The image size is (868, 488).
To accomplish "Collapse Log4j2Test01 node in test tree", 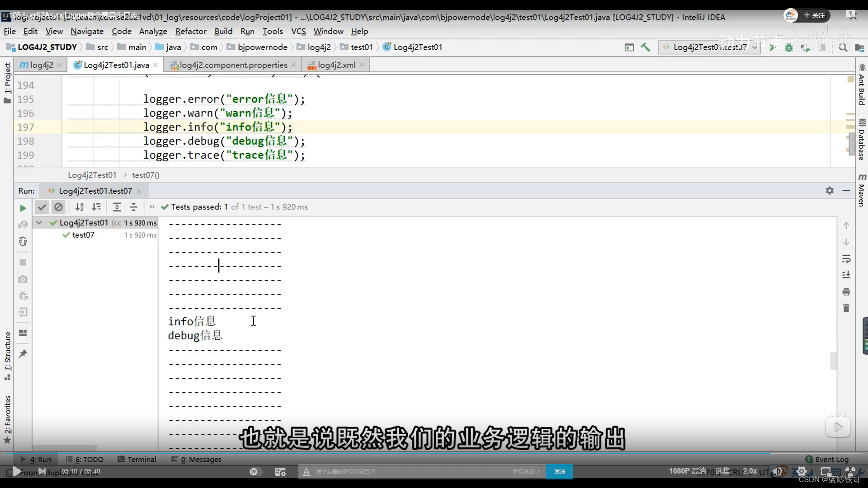I will (x=39, y=223).
